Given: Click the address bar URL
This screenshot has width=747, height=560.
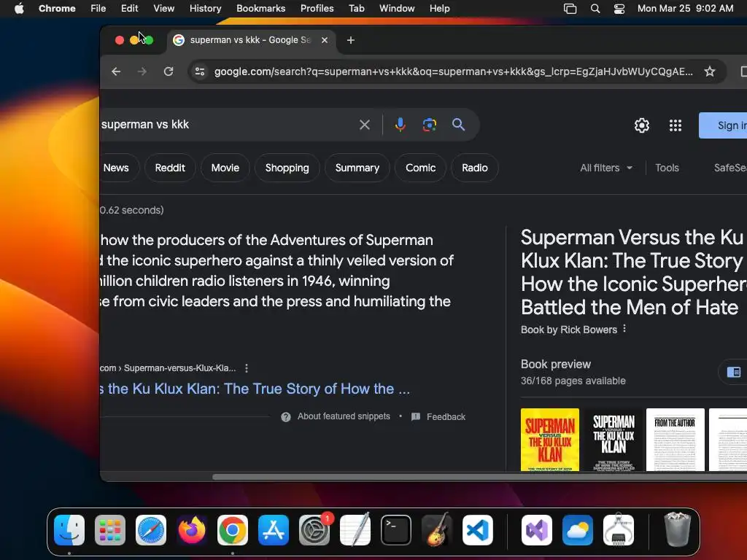Looking at the screenshot, I should click(453, 71).
